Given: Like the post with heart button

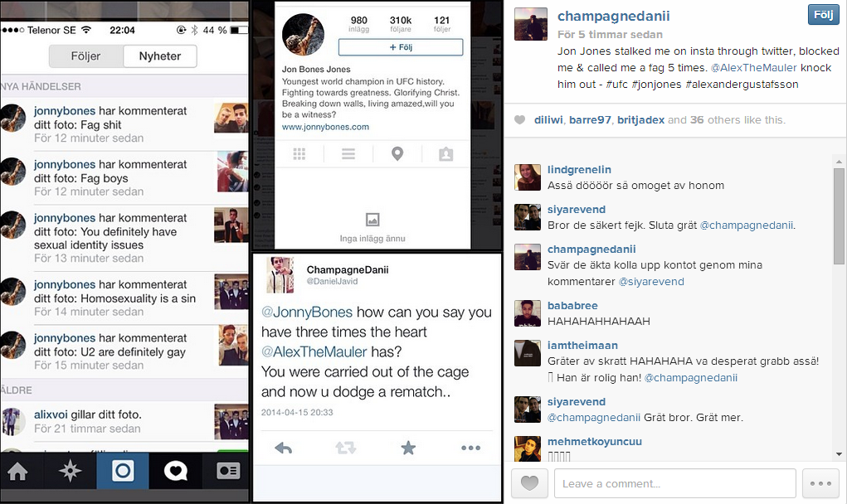Looking at the screenshot, I should (529, 483).
